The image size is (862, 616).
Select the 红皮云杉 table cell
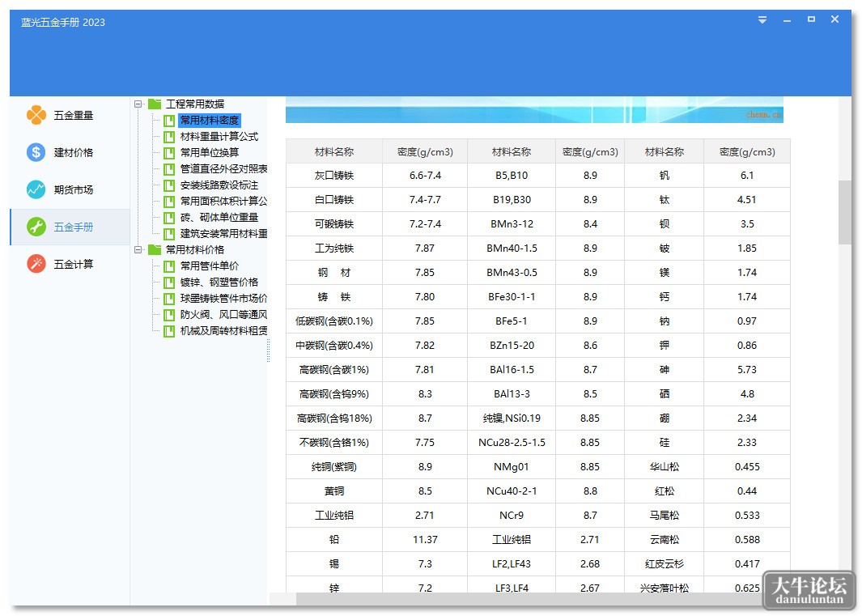click(x=664, y=563)
